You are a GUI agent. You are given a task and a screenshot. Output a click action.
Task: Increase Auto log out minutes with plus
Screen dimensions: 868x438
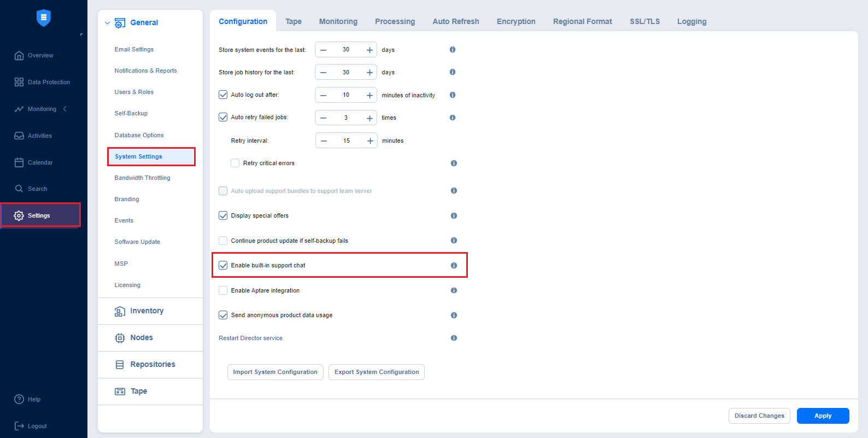pyautogui.click(x=370, y=95)
